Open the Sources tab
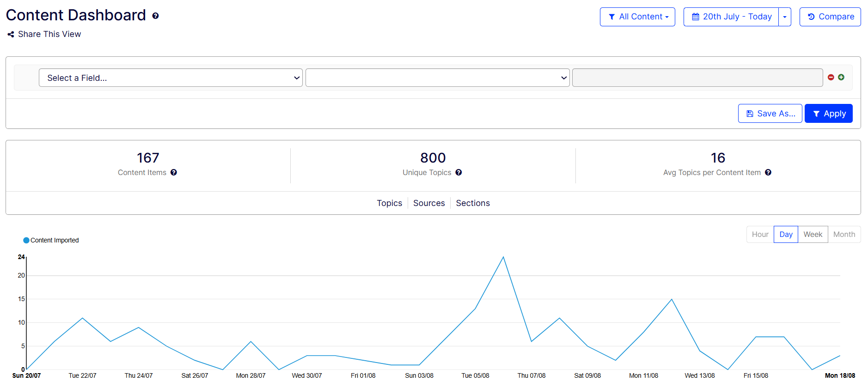The image size is (868, 387). [429, 203]
